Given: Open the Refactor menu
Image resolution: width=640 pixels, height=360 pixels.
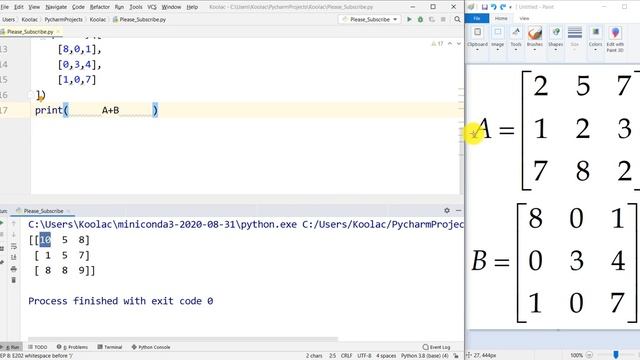Looking at the screenshot, I should (100, 7).
